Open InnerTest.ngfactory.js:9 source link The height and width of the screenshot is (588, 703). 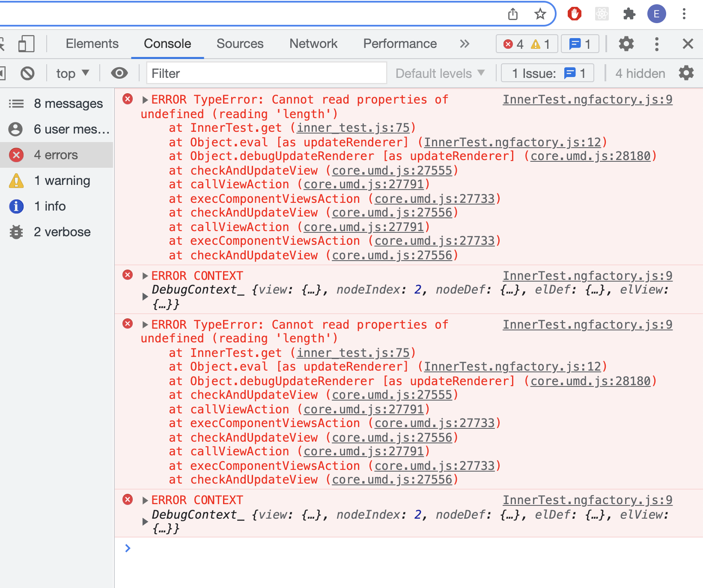[x=587, y=99]
